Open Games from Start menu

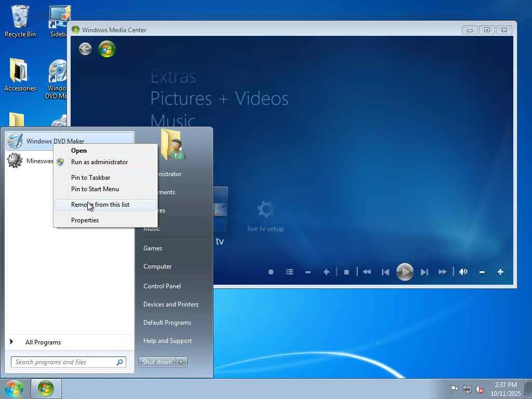[153, 248]
